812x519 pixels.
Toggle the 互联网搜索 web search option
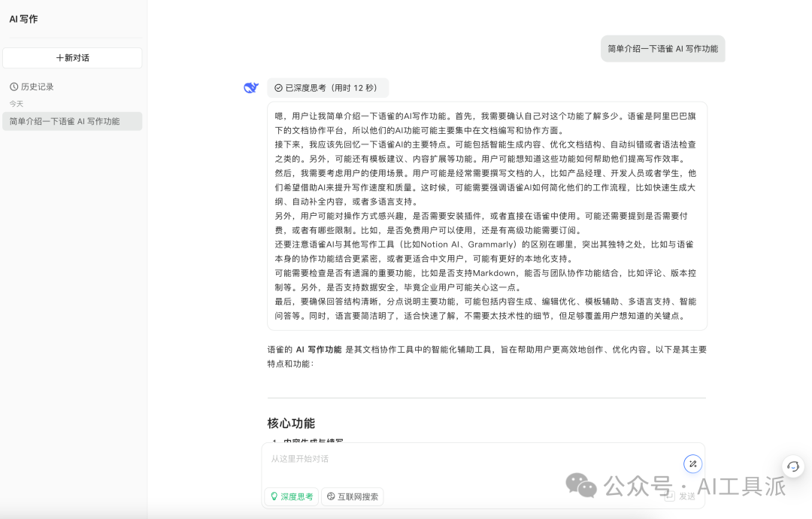(352, 496)
